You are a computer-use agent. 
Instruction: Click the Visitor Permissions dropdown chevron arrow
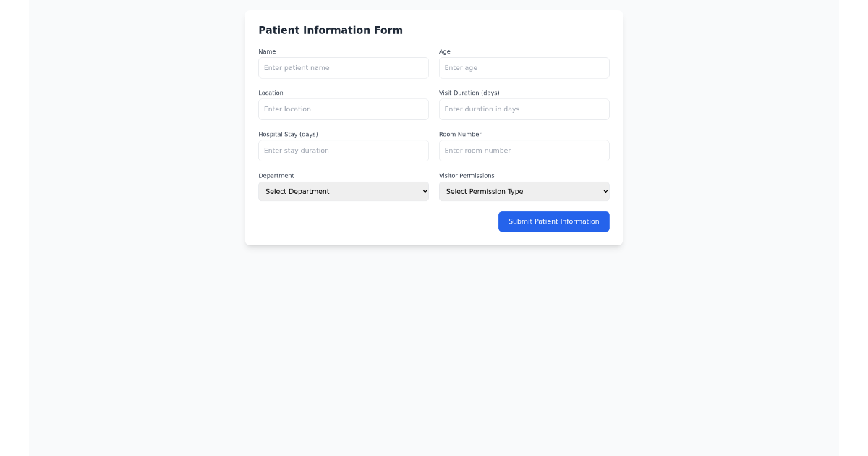point(604,191)
